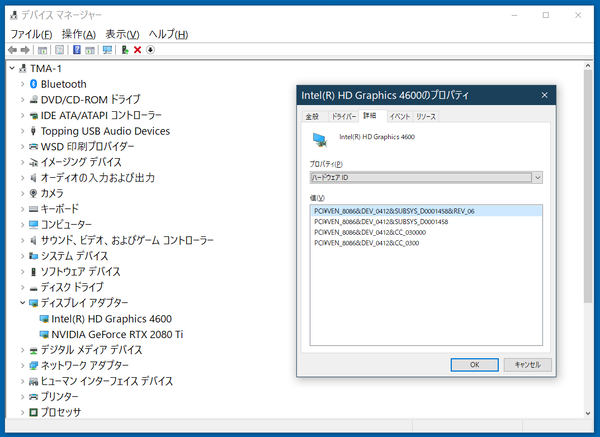Click the Properties sheet toolbar icon
Viewport: 600px width, 437px height.
tap(60, 50)
